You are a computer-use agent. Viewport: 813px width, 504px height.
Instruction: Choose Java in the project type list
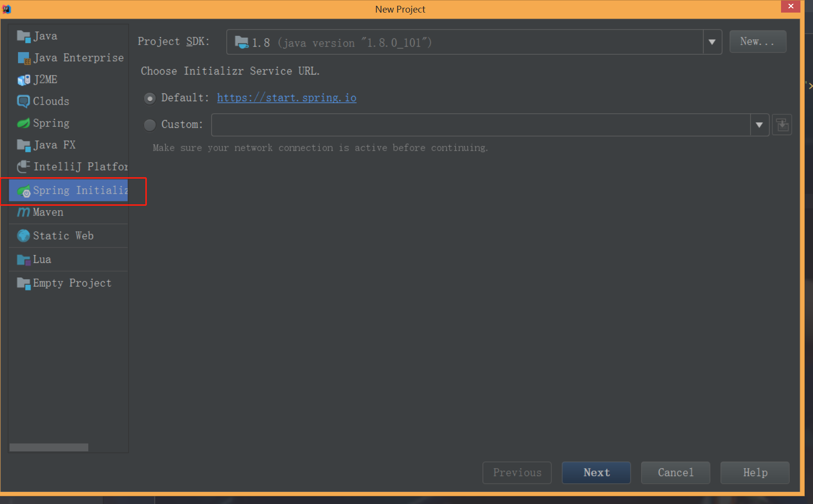click(68, 36)
